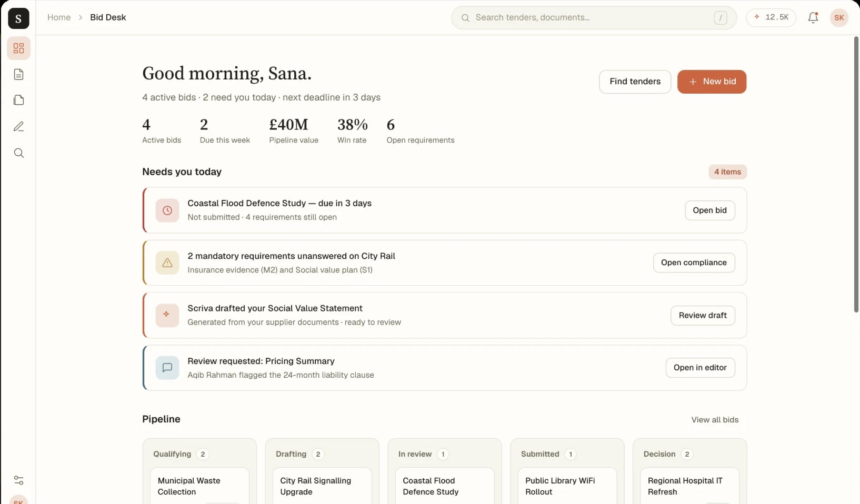860x504 pixels.
Task: Click the 38% Win rate stat
Action: [x=353, y=131]
